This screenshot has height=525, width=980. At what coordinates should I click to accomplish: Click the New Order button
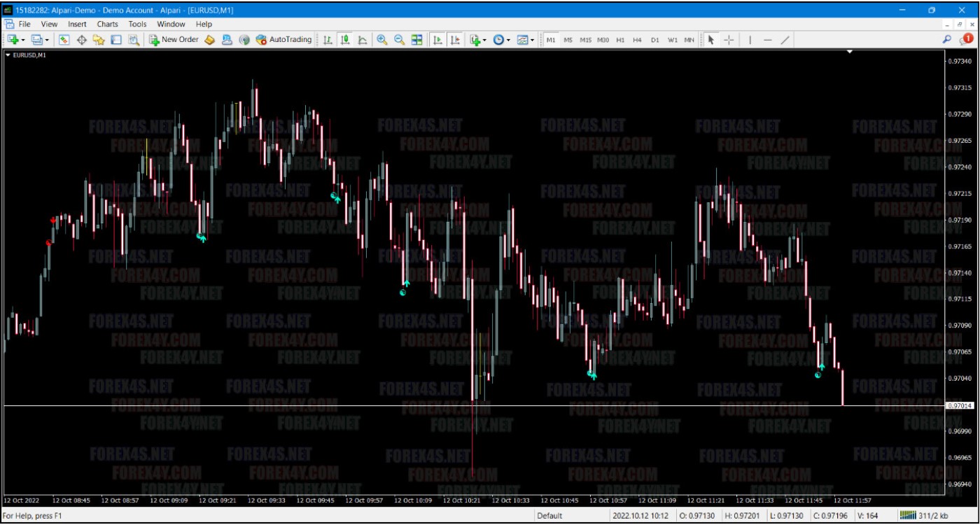click(x=174, y=40)
